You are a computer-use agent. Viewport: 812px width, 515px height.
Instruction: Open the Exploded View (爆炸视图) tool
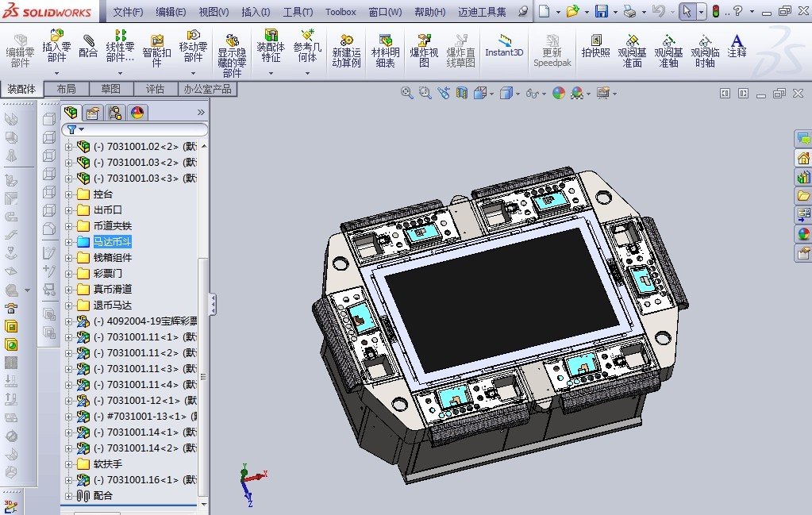click(x=424, y=49)
